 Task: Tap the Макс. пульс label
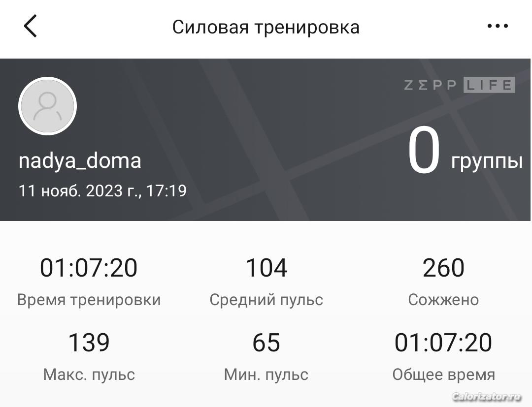89,375
